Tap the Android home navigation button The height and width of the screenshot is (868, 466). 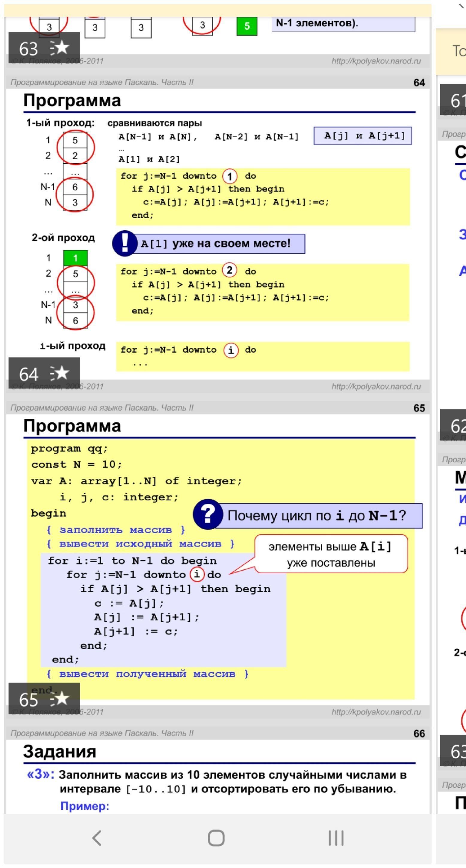[216, 838]
